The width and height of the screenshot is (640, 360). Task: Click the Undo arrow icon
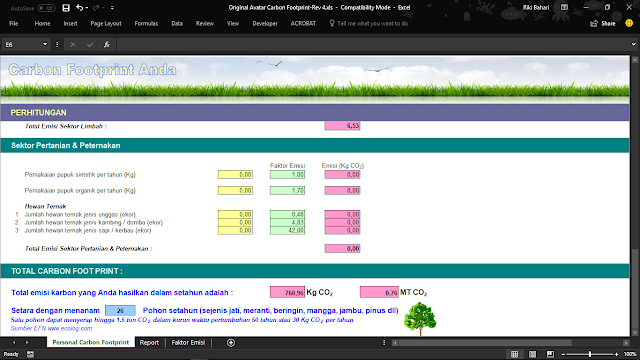tap(79, 8)
